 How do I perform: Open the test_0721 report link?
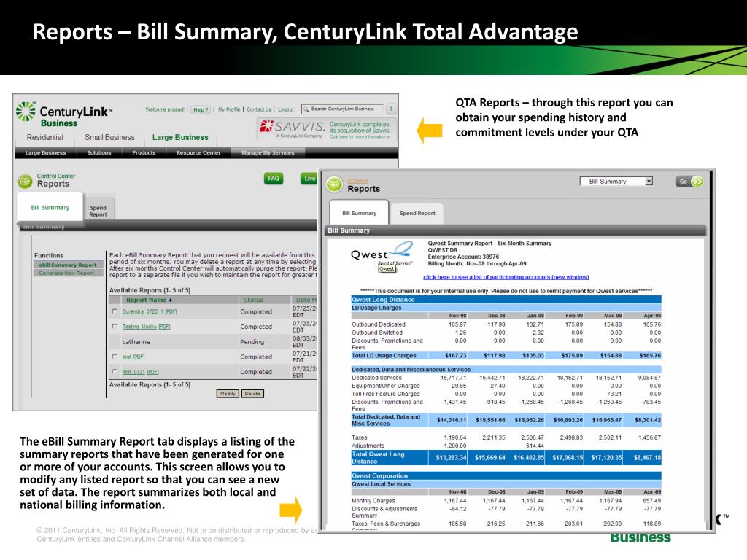[133, 372]
